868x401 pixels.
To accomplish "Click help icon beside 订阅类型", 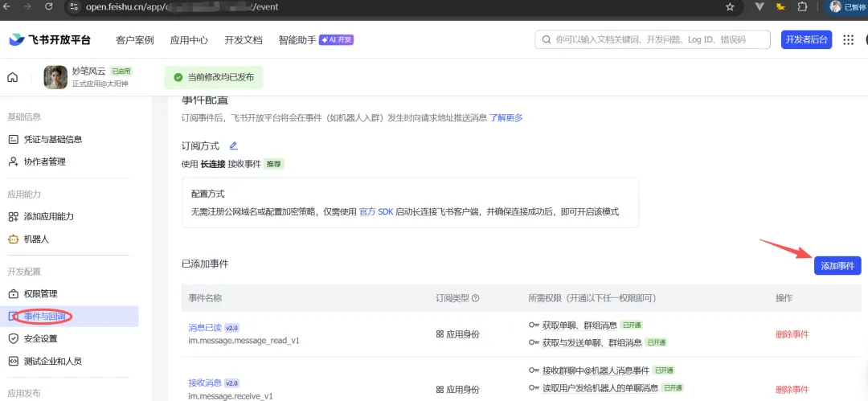I will coord(475,298).
